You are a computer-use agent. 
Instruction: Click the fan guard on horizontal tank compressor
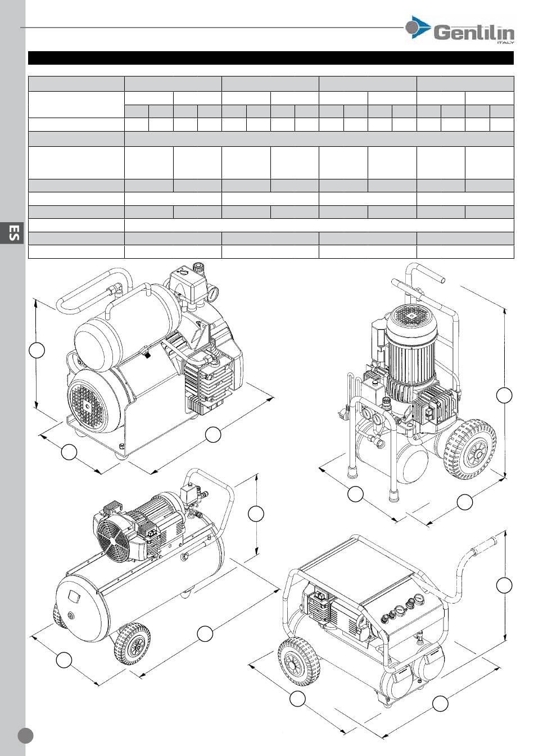tap(115, 542)
